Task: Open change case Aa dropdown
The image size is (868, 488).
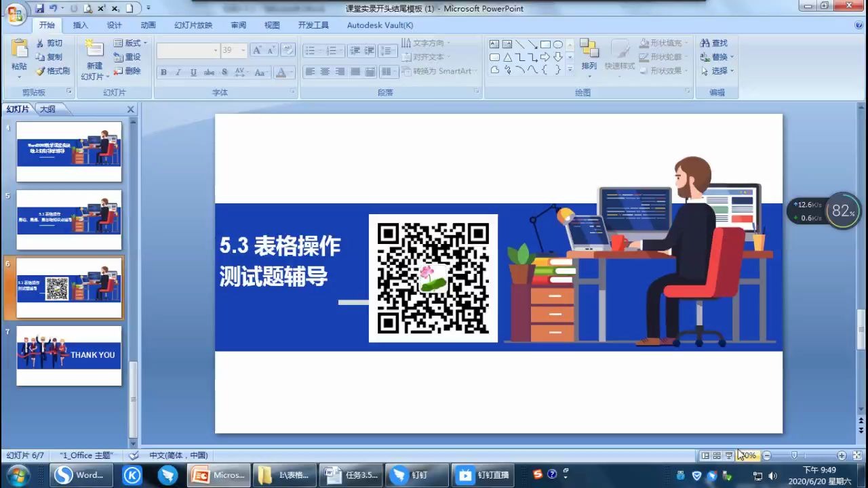Action: [x=261, y=72]
